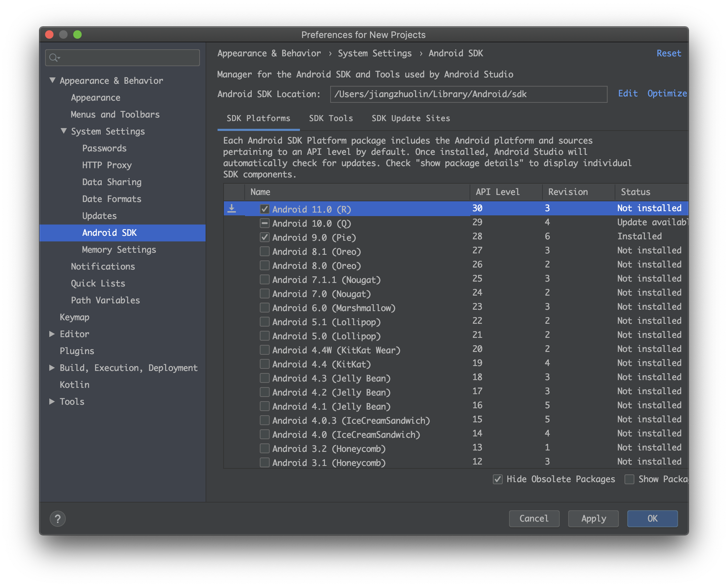Click Edit next to SDK location
728x587 pixels.
[628, 93]
